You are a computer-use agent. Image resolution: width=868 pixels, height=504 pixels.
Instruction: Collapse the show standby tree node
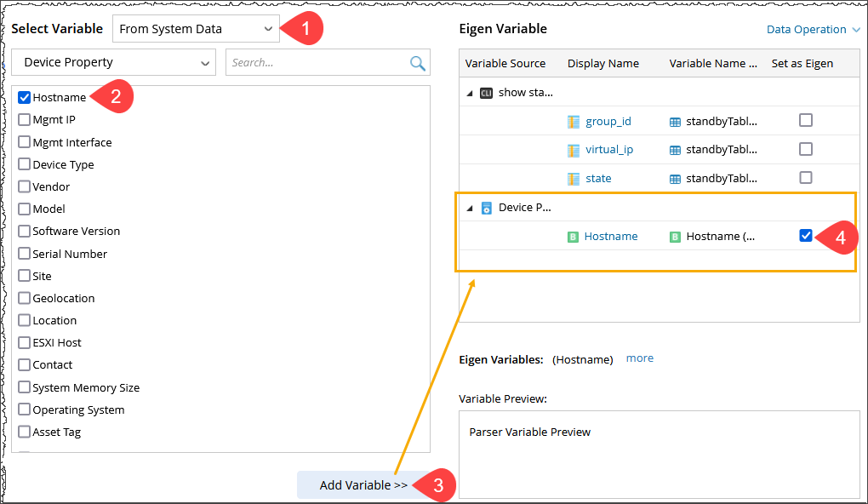470,93
